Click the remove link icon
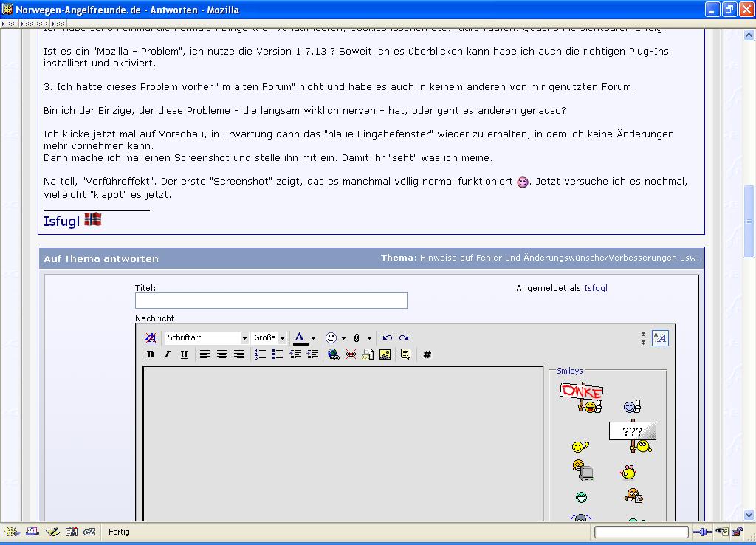The image size is (756, 545). [351, 354]
